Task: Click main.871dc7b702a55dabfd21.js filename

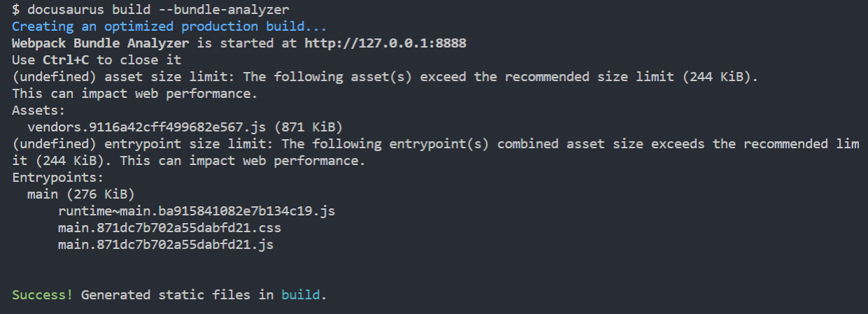Action: [166, 244]
